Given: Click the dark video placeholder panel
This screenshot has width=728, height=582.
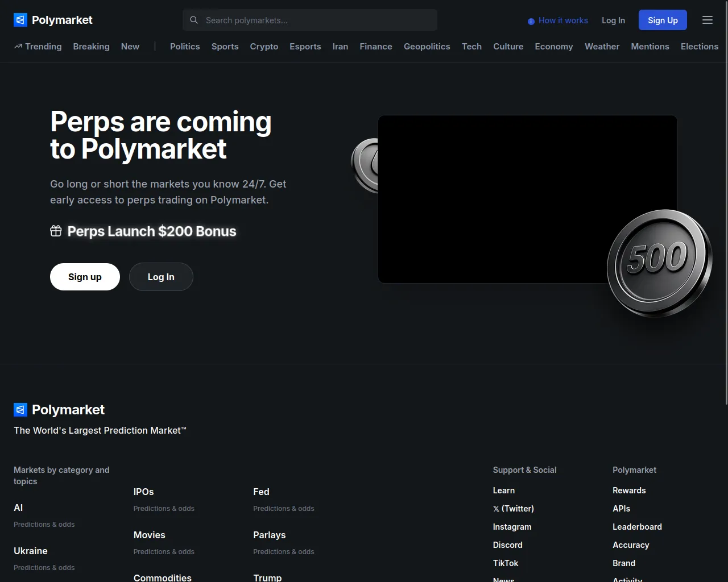Looking at the screenshot, I should [528, 199].
